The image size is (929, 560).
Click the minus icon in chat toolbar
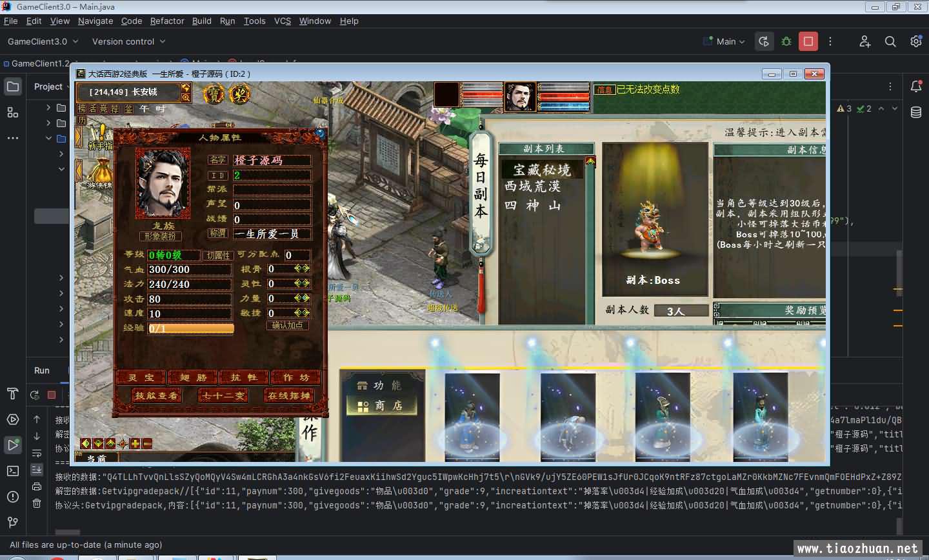[x=147, y=443]
